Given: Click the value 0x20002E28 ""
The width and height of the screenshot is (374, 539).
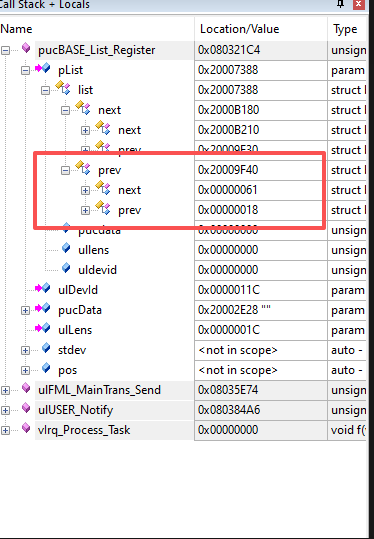Looking at the screenshot, I should coord(234,310).
